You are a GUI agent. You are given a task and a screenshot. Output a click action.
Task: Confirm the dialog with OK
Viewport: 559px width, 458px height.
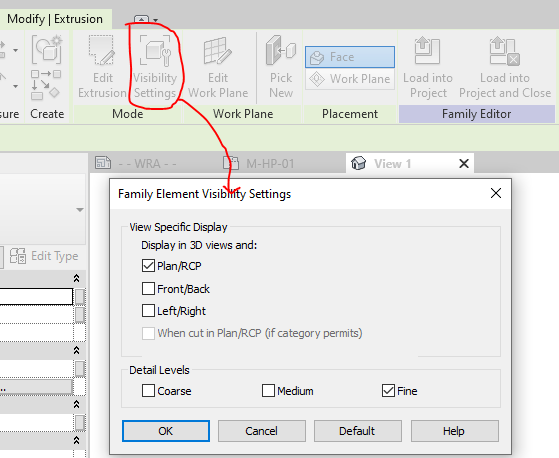tap(166, 431)
